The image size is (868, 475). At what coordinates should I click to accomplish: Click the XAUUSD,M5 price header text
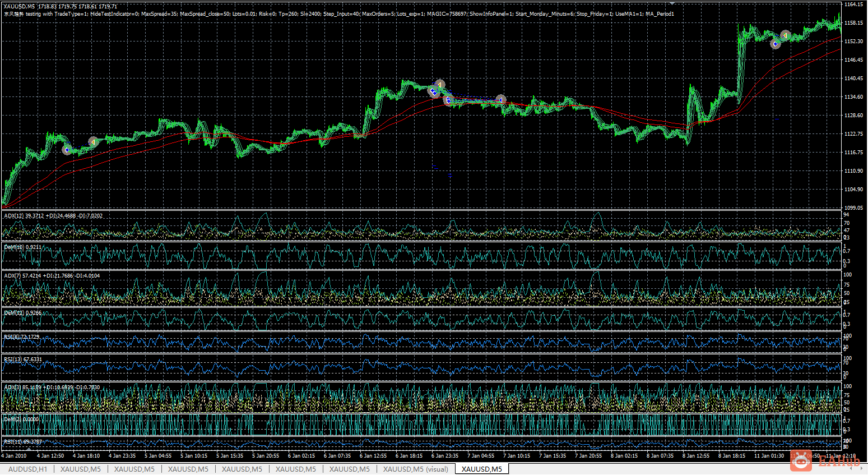[x=61, y=7]
